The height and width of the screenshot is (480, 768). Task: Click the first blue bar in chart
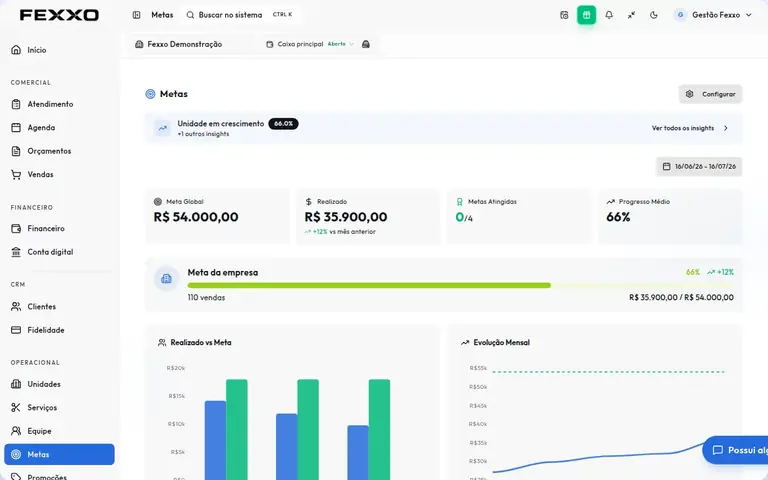[x=216, y=440]
